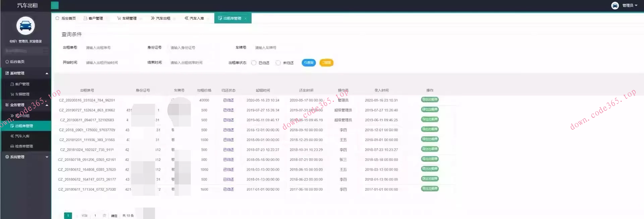Click 已归还 status in CZ_20180611 row
Screen dimensions: 644x219
[228, 189]
